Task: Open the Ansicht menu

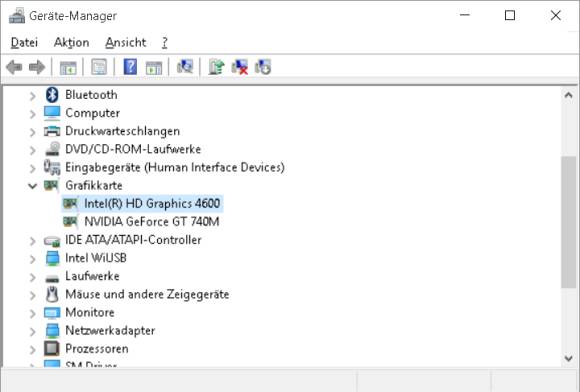Action: [x=126, y=43]
